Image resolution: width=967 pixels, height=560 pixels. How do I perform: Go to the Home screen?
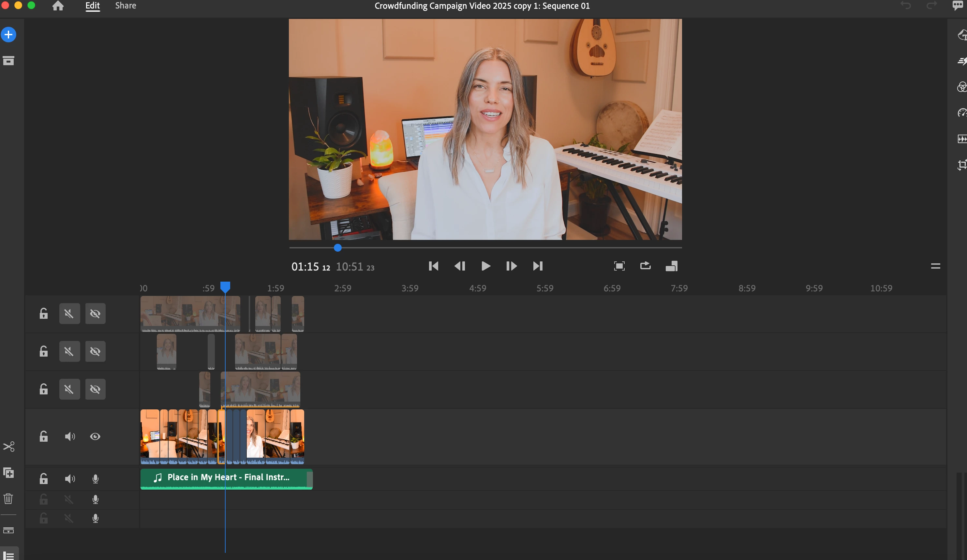click(x=58, y=6)
